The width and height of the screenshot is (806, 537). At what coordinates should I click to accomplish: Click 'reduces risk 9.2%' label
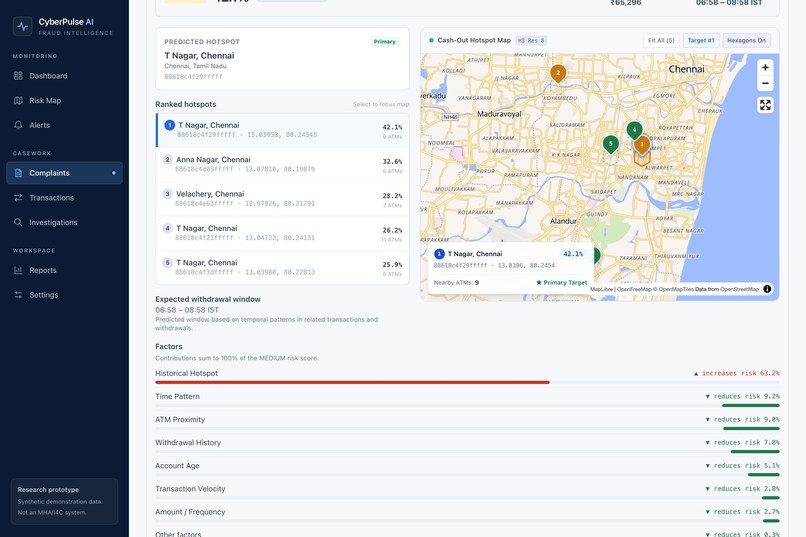pyautogui.click(x=742, y=396)
